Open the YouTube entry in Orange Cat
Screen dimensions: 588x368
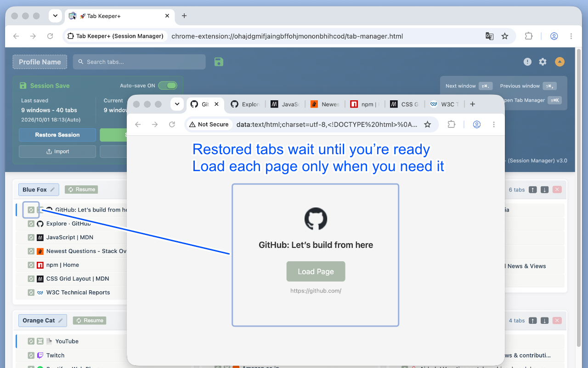tap(67, 341)
